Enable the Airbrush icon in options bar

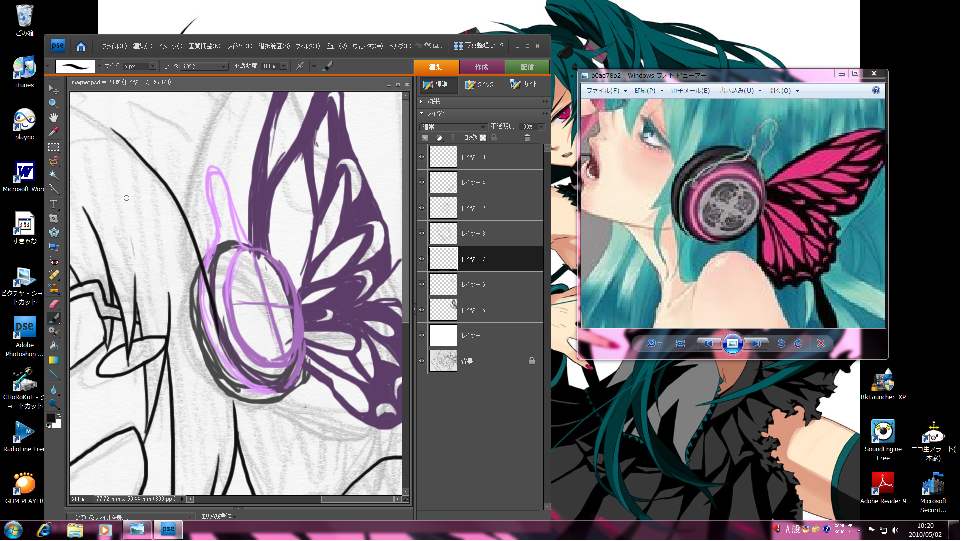click(300, 66)
